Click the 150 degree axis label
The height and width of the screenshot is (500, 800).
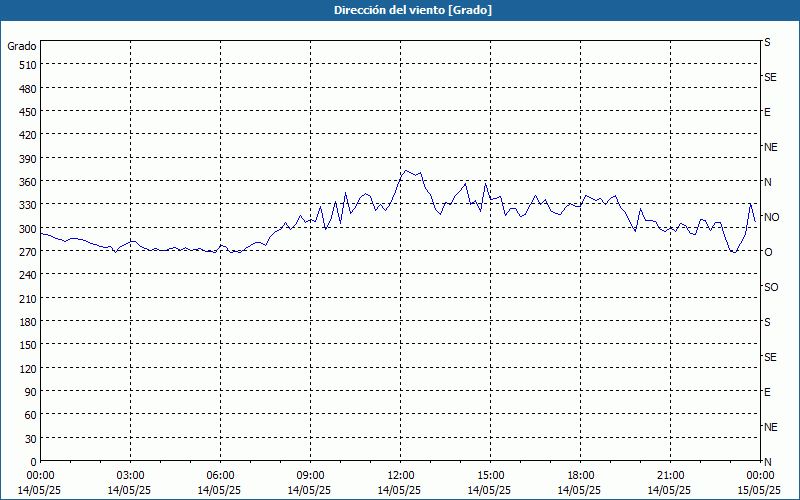28,345
